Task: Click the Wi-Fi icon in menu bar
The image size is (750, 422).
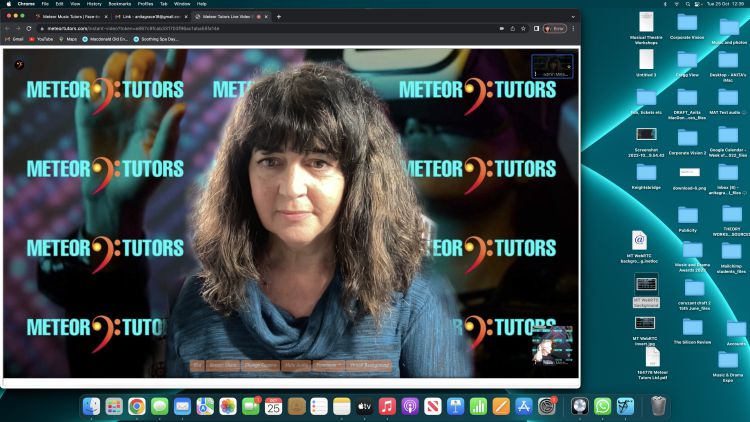Action: [x=676, y=4]
